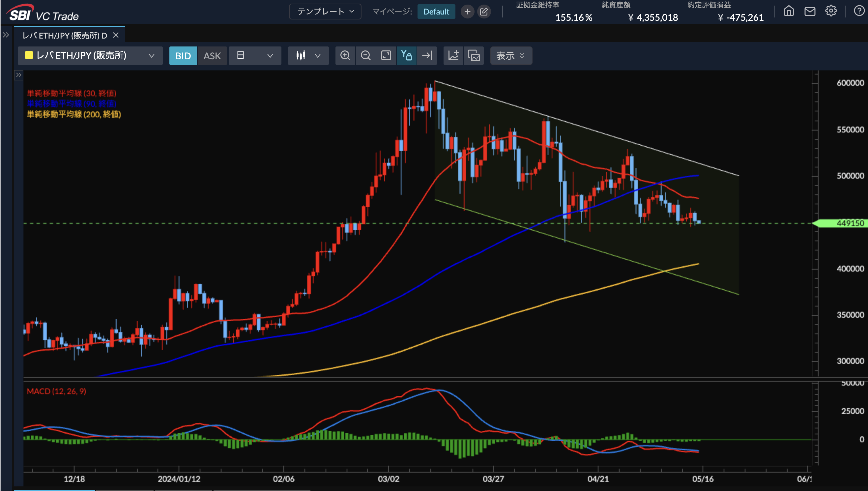Screen dimensions: 868x491
Task: Open the settings gear icon
Action: tap(830, 11)
